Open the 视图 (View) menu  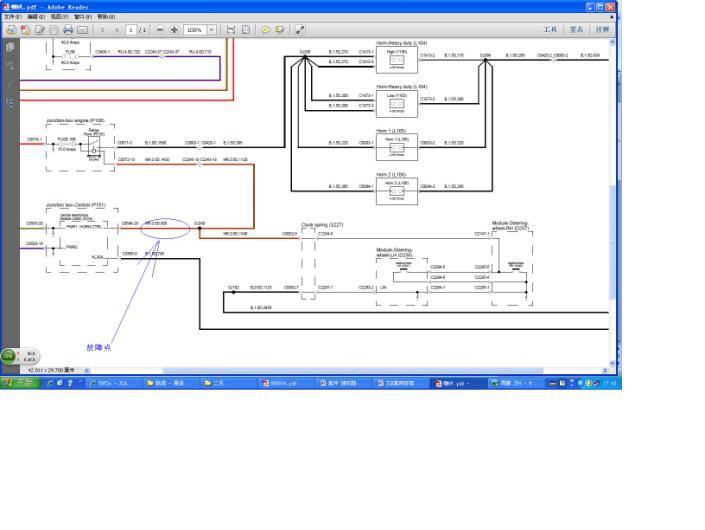[x=59, y=17]
